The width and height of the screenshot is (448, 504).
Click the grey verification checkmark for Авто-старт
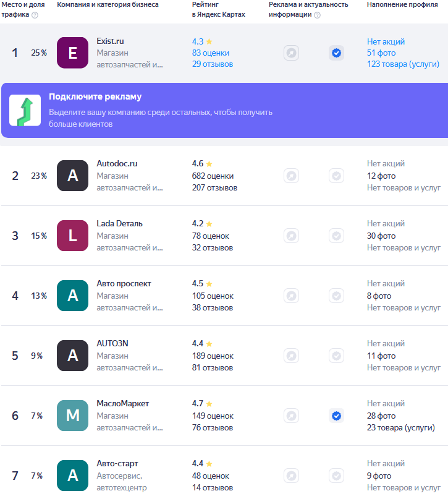tap(336, 476)
